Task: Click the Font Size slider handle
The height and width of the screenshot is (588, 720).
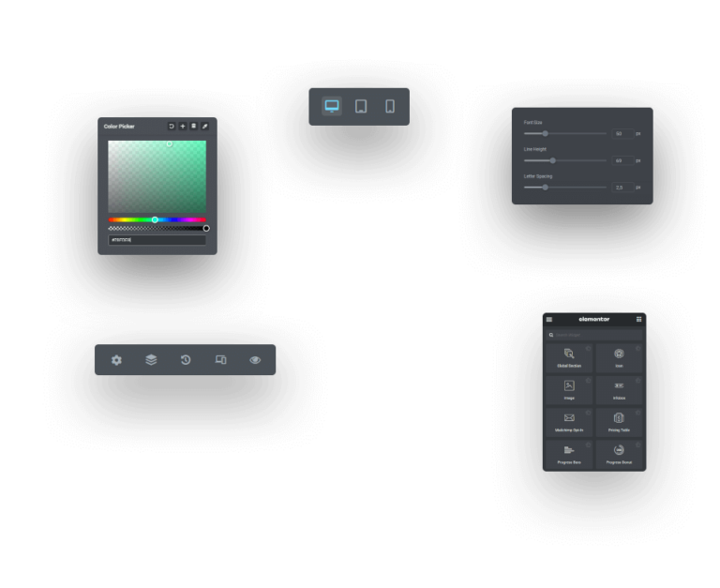Action: click(545, 133)
